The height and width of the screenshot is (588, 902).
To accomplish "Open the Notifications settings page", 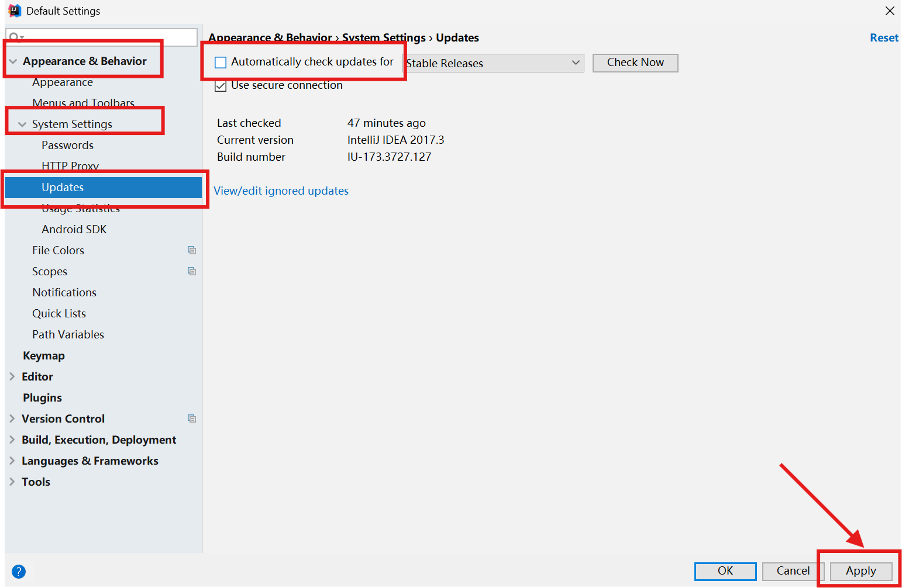I will click(x=64, y=292).
